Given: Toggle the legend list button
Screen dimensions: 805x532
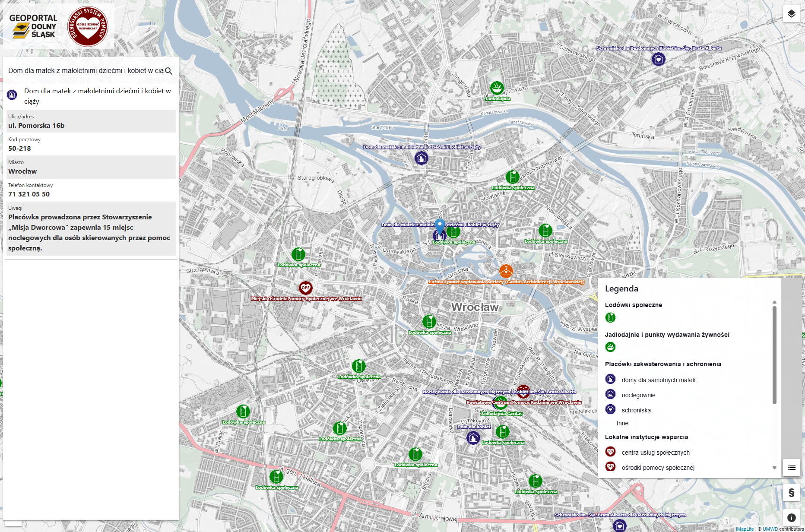Looking at the screenshot, I should [x=791, y=468].
